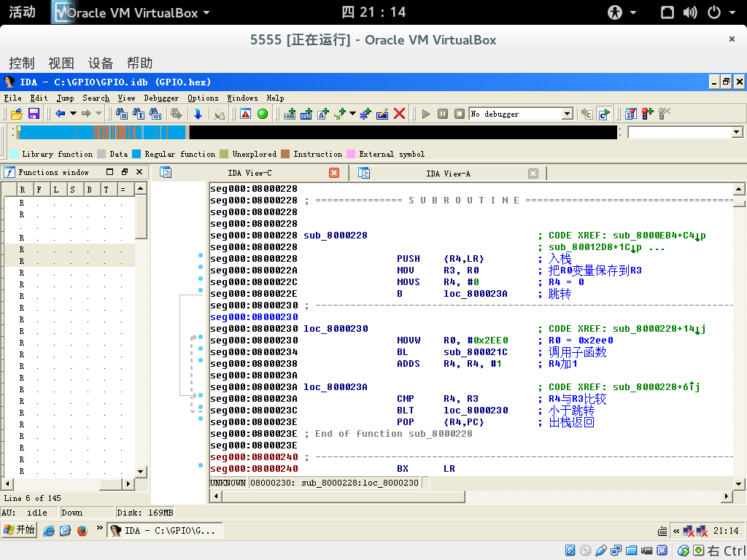The width and height of the screenshot is (747, 560).
Task: Click 活动 activities button
Action: coord(22,12)
